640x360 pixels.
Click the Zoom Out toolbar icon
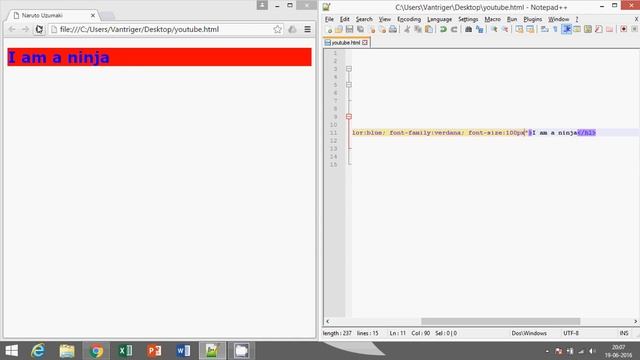(x=505, y=29)
